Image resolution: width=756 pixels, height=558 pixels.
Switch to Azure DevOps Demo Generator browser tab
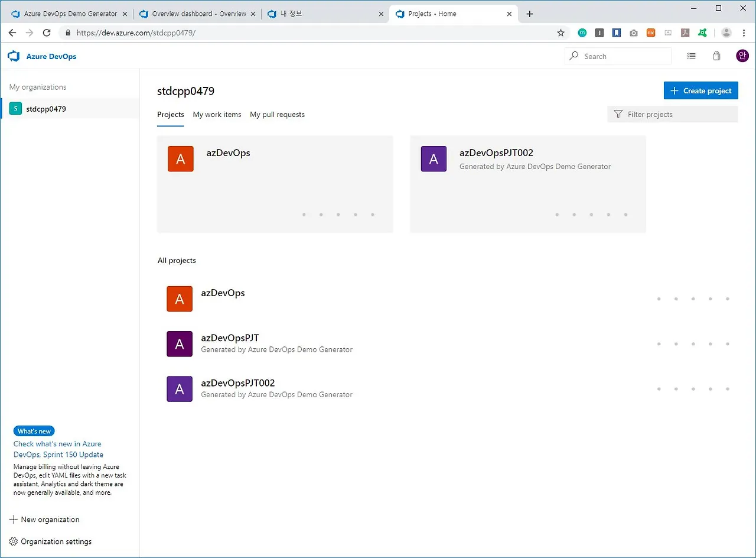70,14
